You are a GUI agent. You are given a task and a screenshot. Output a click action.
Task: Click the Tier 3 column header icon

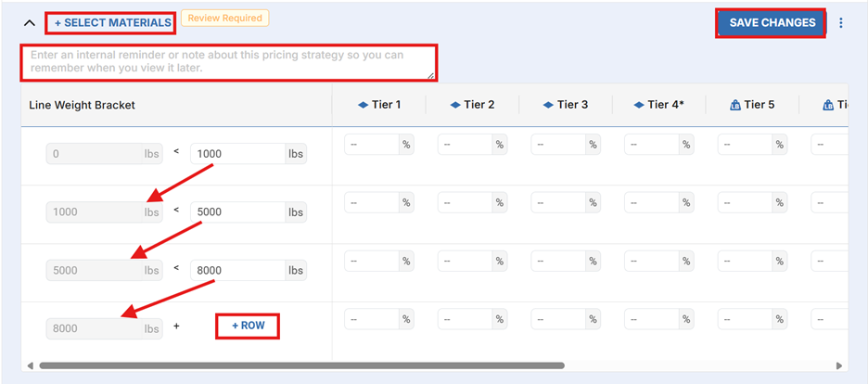(x=549, y=105)
